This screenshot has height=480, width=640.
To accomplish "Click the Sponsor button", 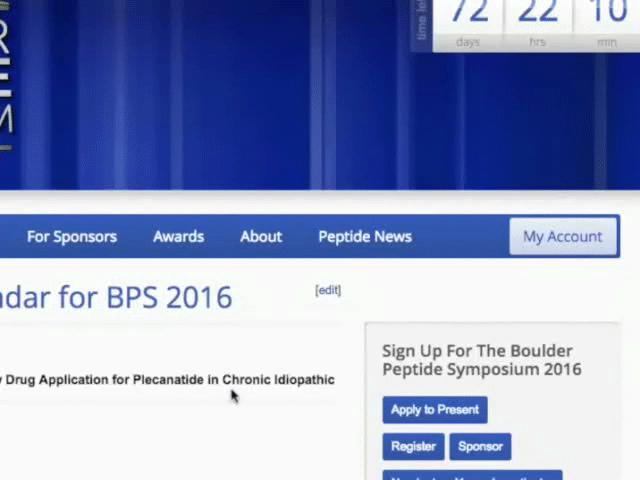I will 480,447.
